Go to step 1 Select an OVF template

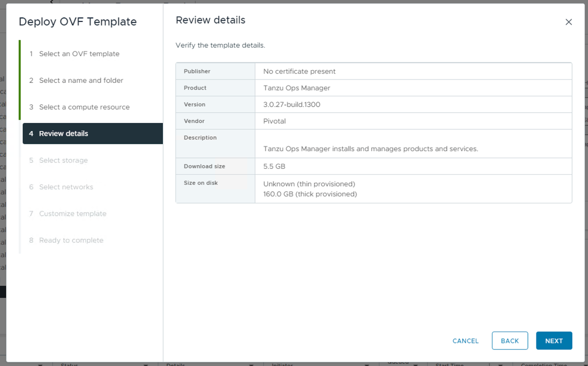pos(79,54)
